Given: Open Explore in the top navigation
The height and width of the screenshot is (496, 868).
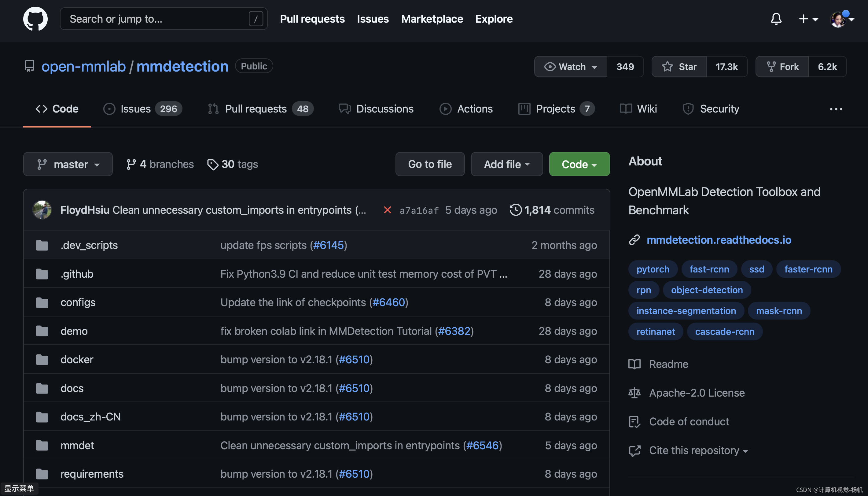Looking at the screenshot, I should point(494,19).
